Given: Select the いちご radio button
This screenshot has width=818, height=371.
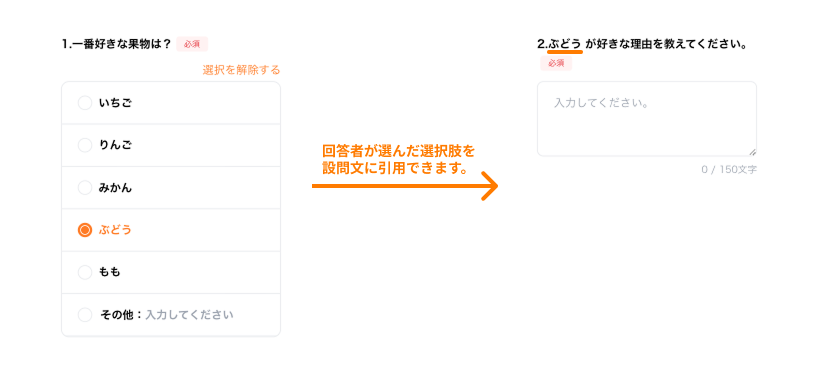Looking at the screenshot, I should point(85,103).
